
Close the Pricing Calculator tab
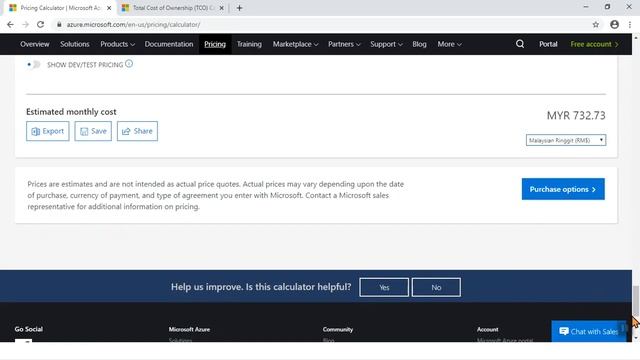(109, 8)
